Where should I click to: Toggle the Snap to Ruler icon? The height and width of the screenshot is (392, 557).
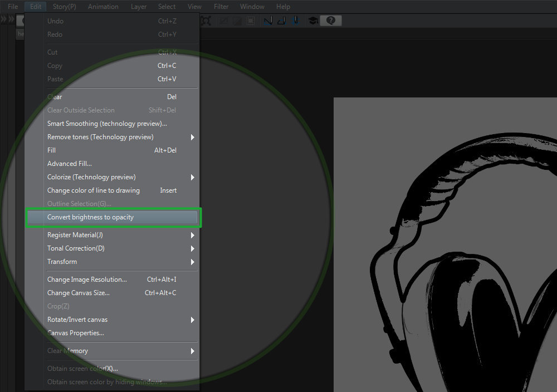(x=267, y=21)
